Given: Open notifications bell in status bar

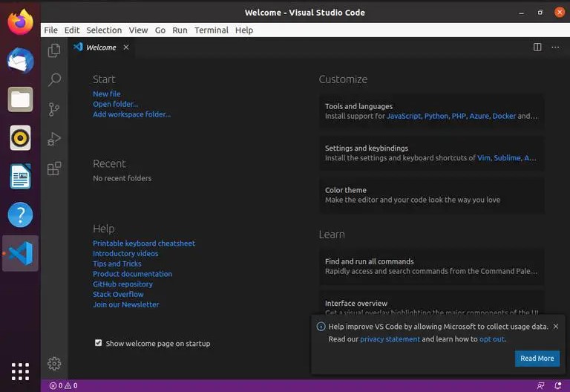Looking at the screenshot, I should (557, 385).
